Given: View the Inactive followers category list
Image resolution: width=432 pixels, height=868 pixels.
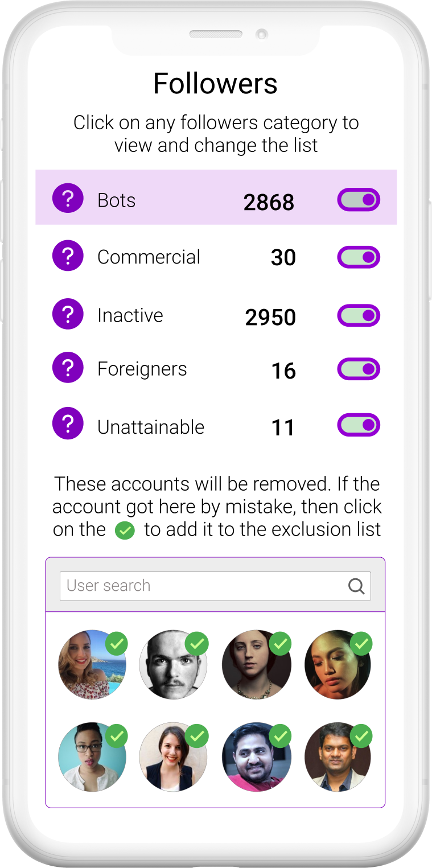Looking at the screenshot, I should [131, 315].
